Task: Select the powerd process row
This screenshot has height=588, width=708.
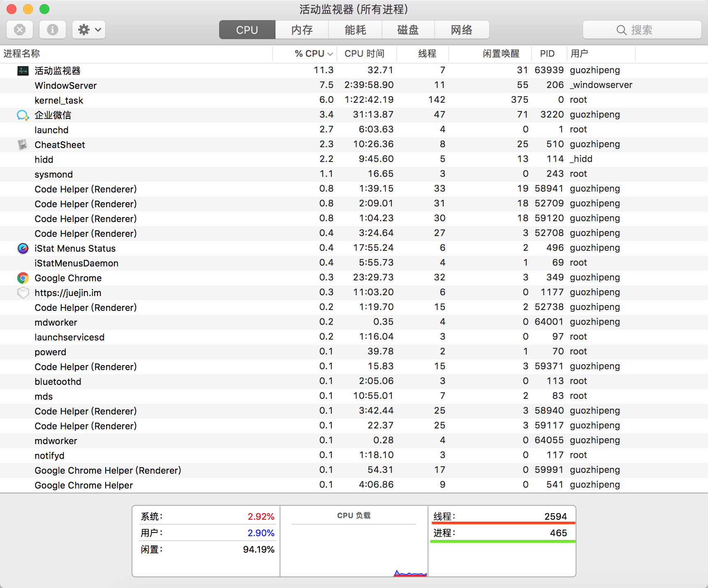Action: click(354, 352)
